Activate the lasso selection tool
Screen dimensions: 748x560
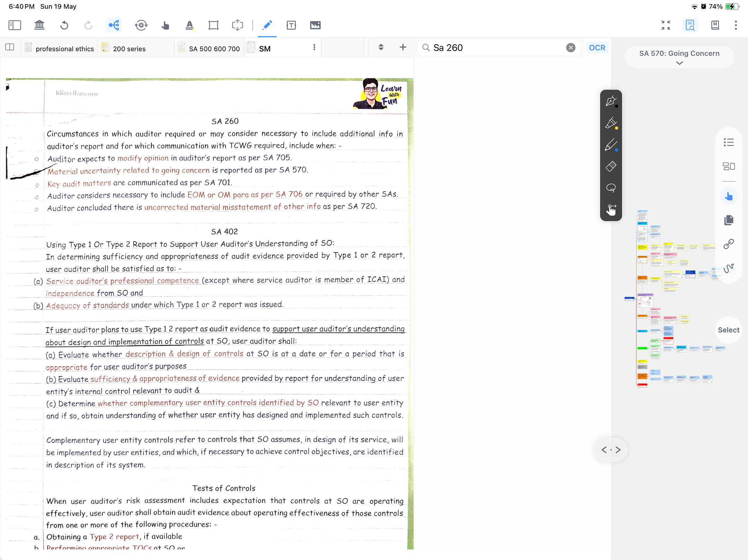coord(611,188)
